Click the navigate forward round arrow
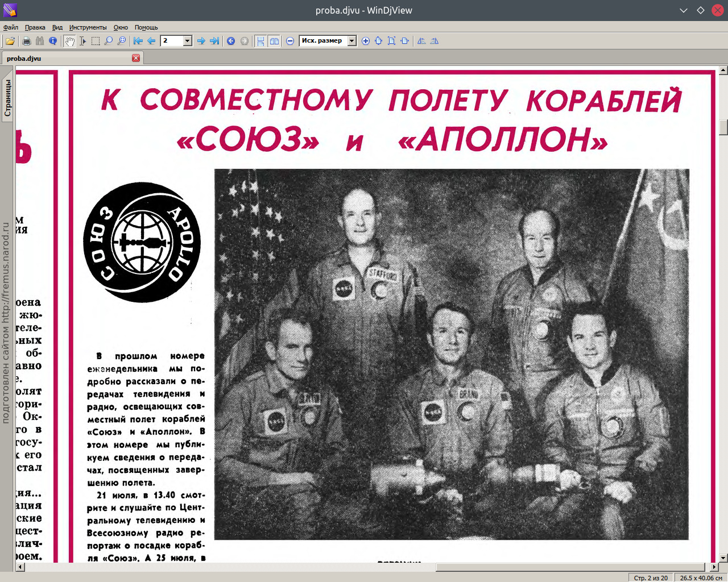The width and height of the screenshot is (728, 582). (245, 41)
